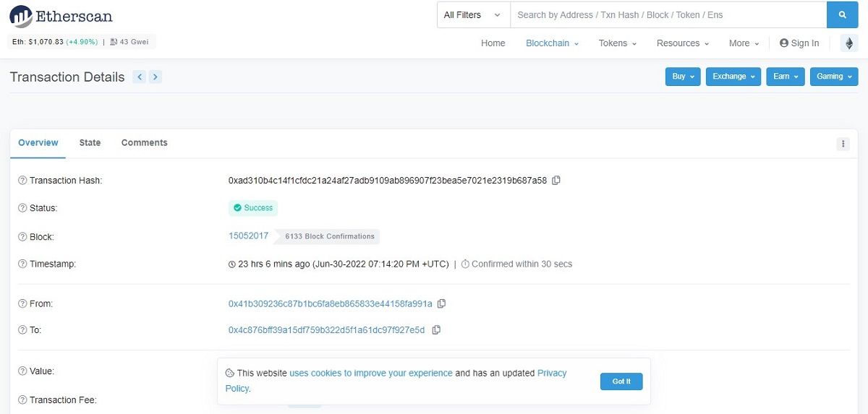The height and width of the screenshot is (414, 868).
Task: Open the Sign In link
Action: pyautogui.click(x=799, y=43)
